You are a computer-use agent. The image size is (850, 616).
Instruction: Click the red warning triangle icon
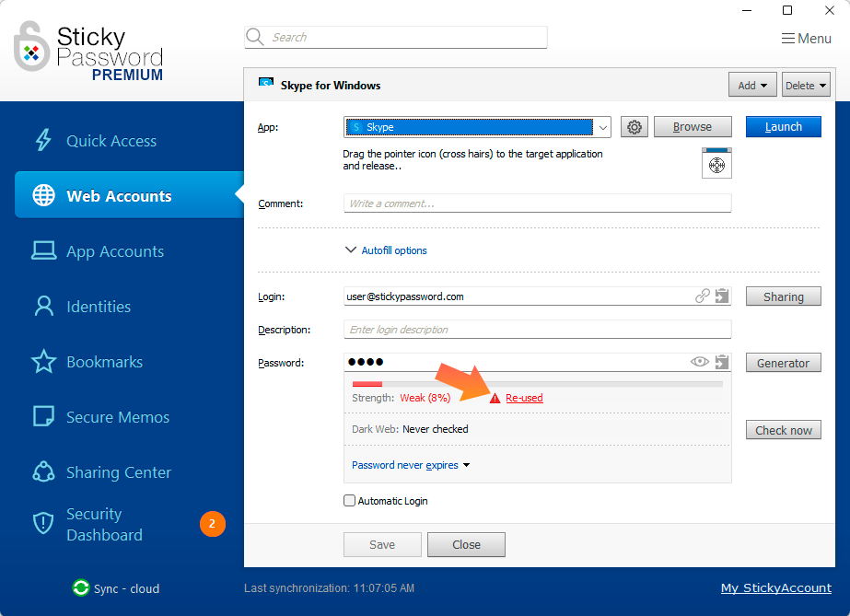tap(495, 398)
